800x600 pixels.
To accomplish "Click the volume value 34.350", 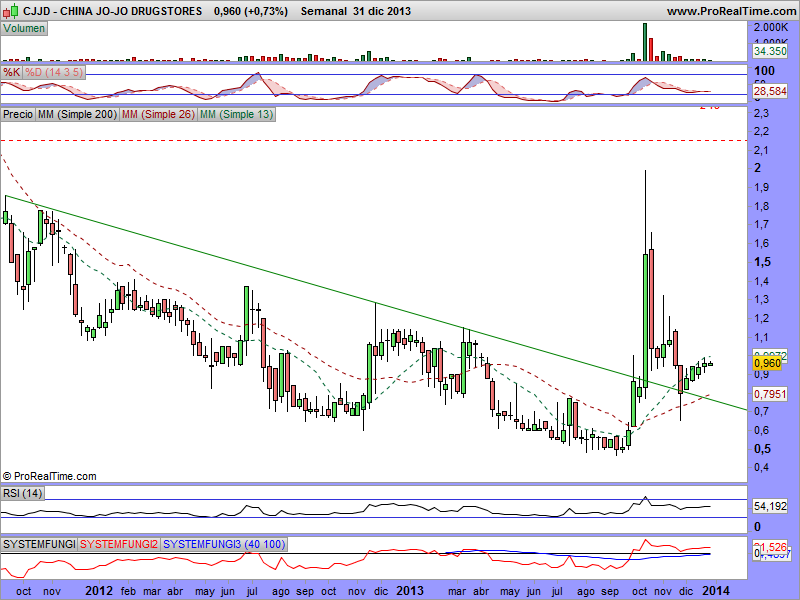I will click(x=770, y=51).
